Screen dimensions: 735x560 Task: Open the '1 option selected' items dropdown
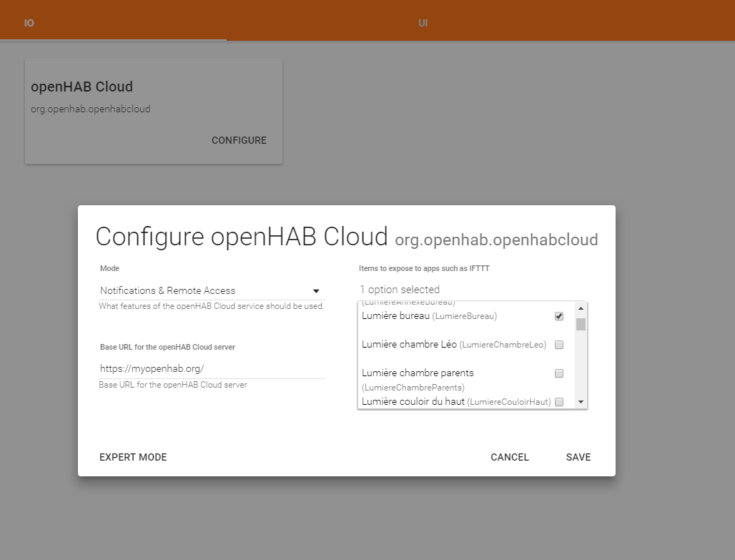[x=473, y=290]
